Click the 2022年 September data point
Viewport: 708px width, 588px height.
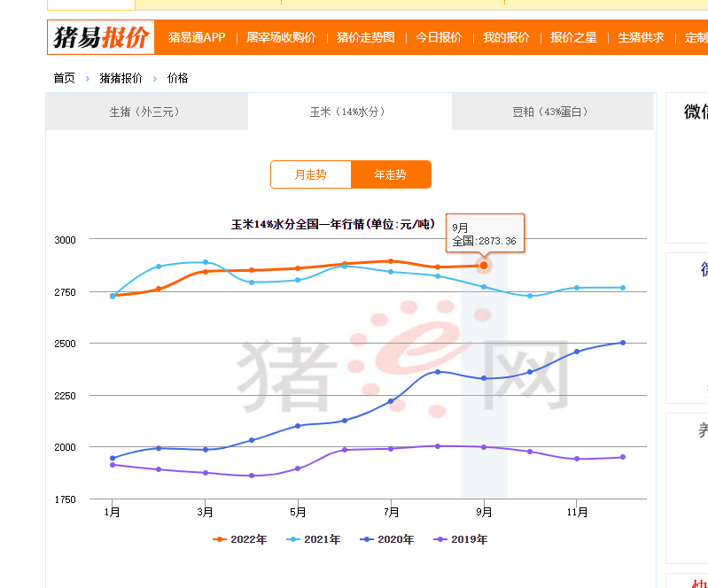point(484,266)
